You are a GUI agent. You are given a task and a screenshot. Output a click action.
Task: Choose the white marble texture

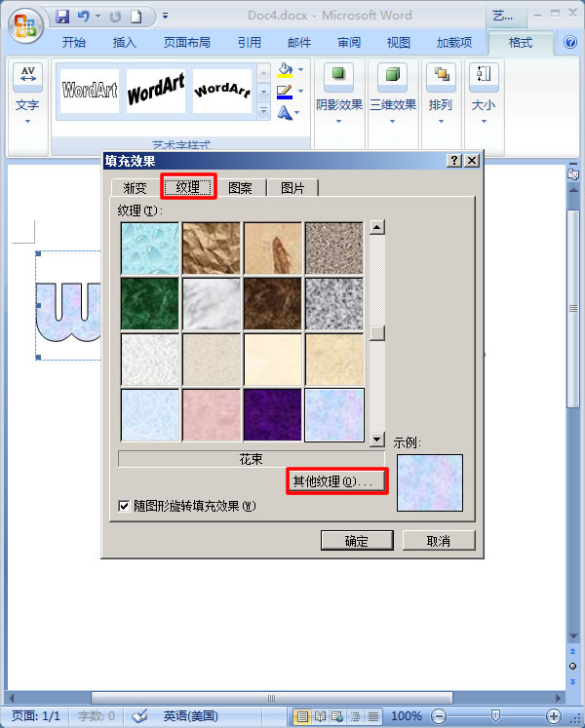pyautogui.click(x=212, y=304)
